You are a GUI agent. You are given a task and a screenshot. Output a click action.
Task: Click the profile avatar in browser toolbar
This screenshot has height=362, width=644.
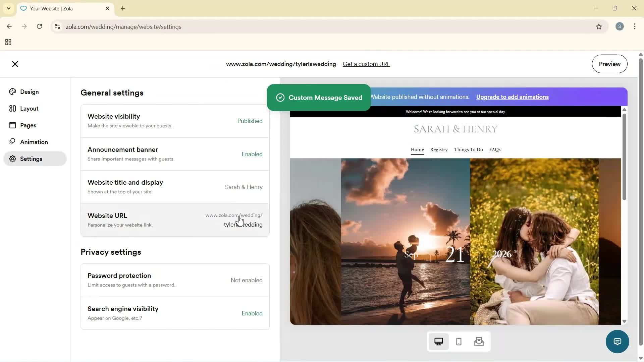(x=620, y=26)
